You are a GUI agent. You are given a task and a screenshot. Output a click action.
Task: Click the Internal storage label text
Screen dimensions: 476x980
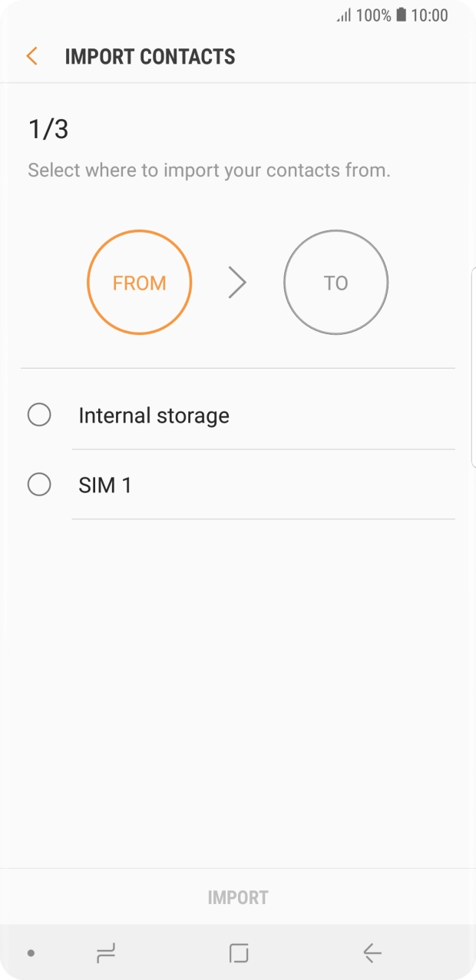[x=154, y=416]
